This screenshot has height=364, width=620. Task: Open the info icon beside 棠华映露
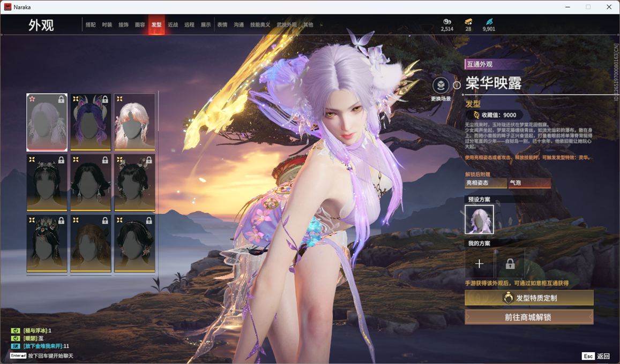click(457, 85)
